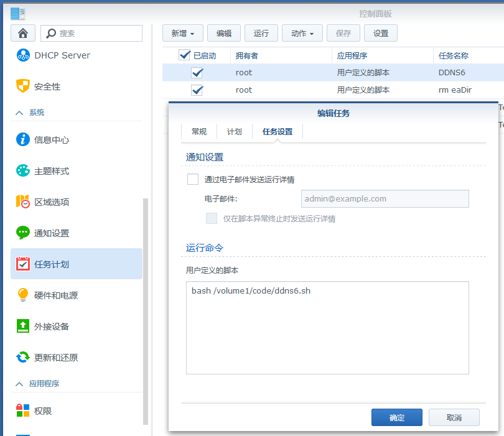Screen dimensions: 504x436
Task: Uncheck enabled box for rm eaDir task
Action: tap(197, 90)
